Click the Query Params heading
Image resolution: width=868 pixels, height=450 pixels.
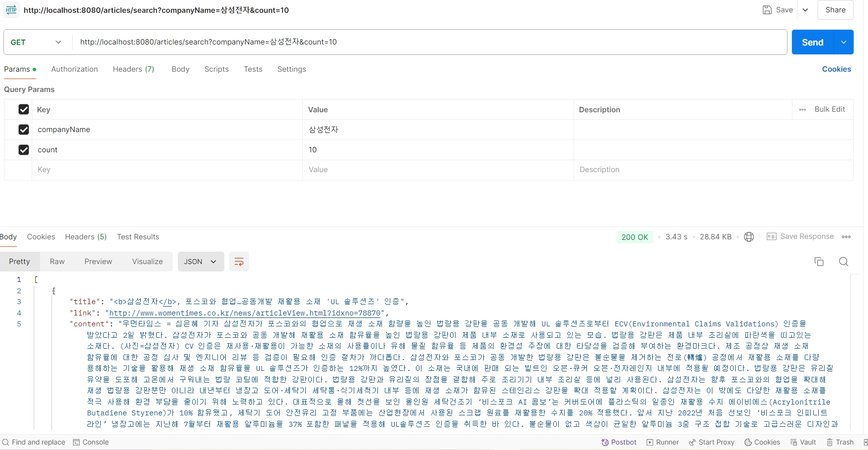[29, 90]
